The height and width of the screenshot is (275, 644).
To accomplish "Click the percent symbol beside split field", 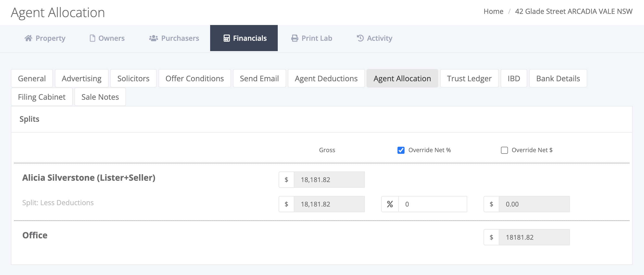I will 390,204.
